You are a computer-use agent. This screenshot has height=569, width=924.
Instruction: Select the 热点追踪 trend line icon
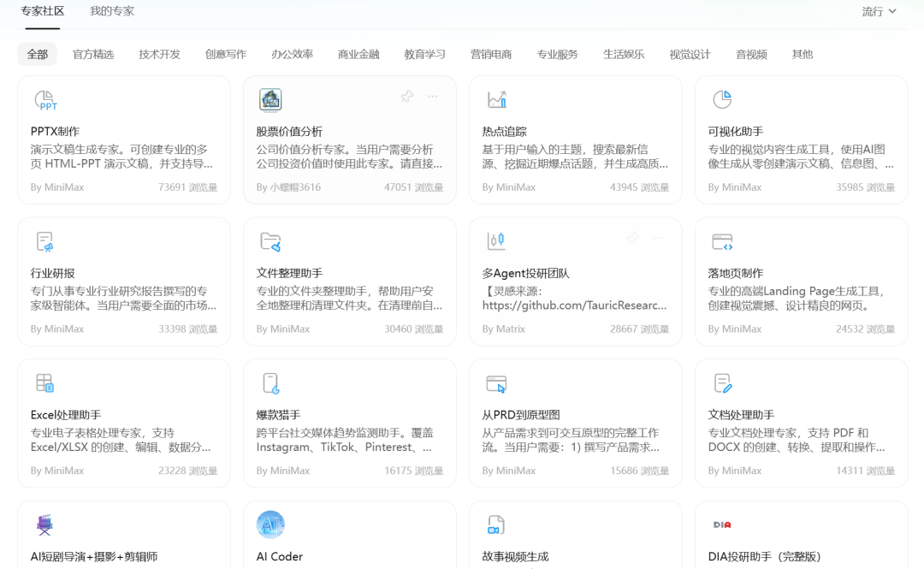coord(498,99)
